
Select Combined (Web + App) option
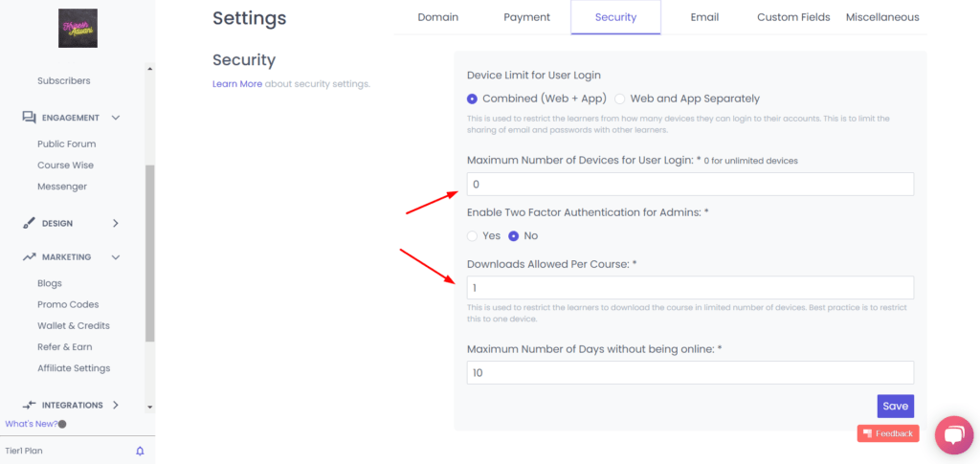click(x=472, y=99)
